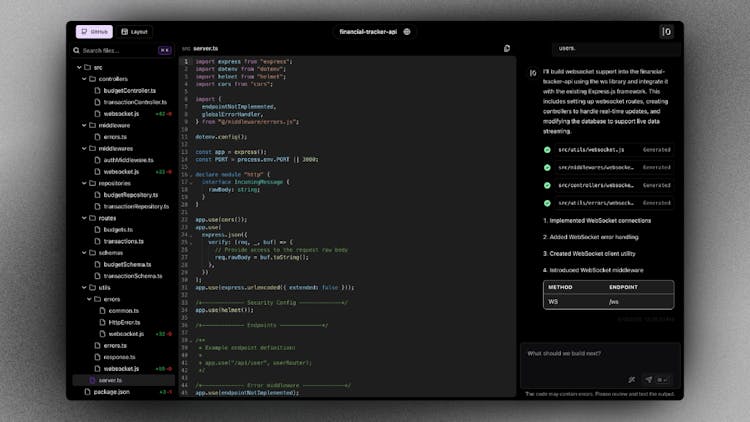Click the assistant avatar icon beside the reply
This screenshot has height=422, width=750.
[x=533, y=73]
